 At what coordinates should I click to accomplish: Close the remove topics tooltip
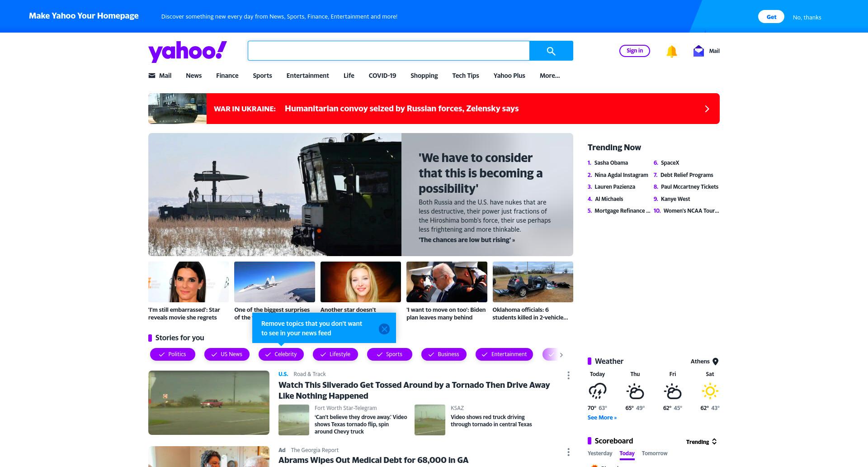pos(384,329)
